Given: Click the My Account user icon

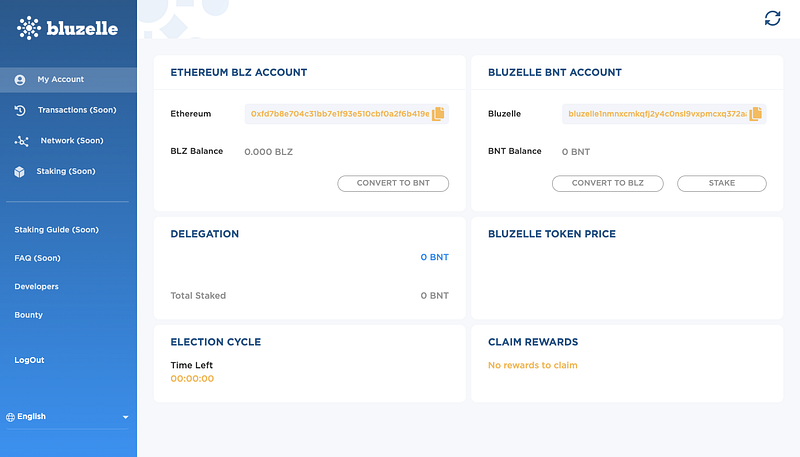Looking at the screenshot, I should pyautogui.click(x=20, y=79).
